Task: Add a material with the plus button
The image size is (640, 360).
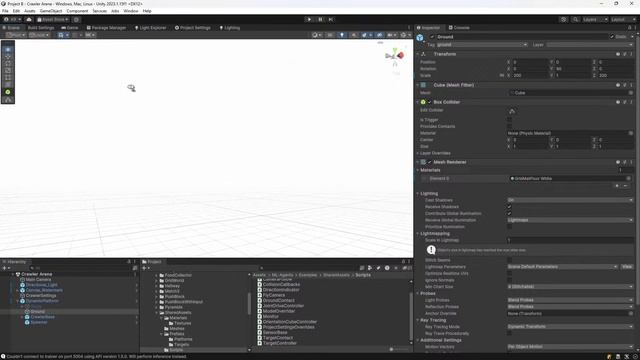Action: [x=617, y=186]
